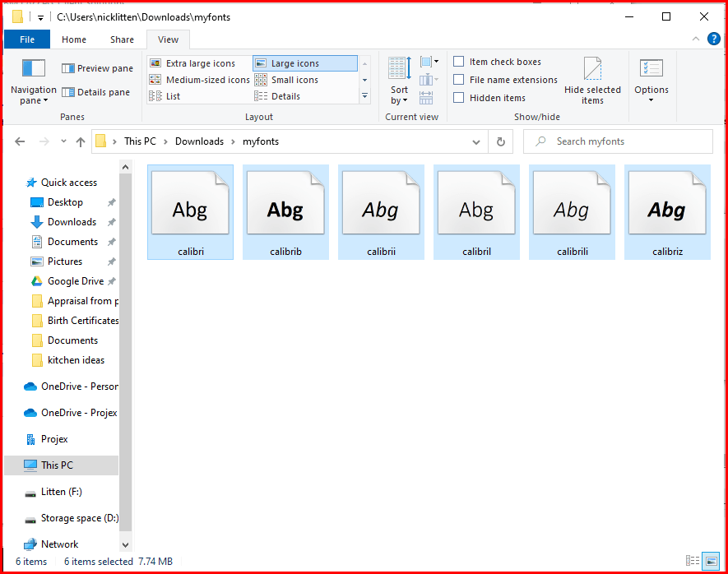Select the calibri font file
728x574 pixels.
190,212
